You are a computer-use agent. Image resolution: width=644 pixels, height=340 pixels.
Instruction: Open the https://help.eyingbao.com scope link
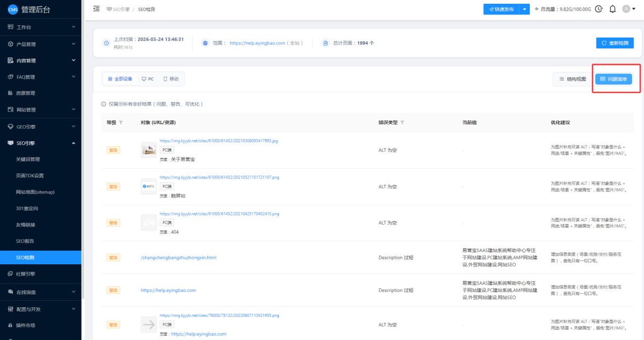(x=257, y=43)
